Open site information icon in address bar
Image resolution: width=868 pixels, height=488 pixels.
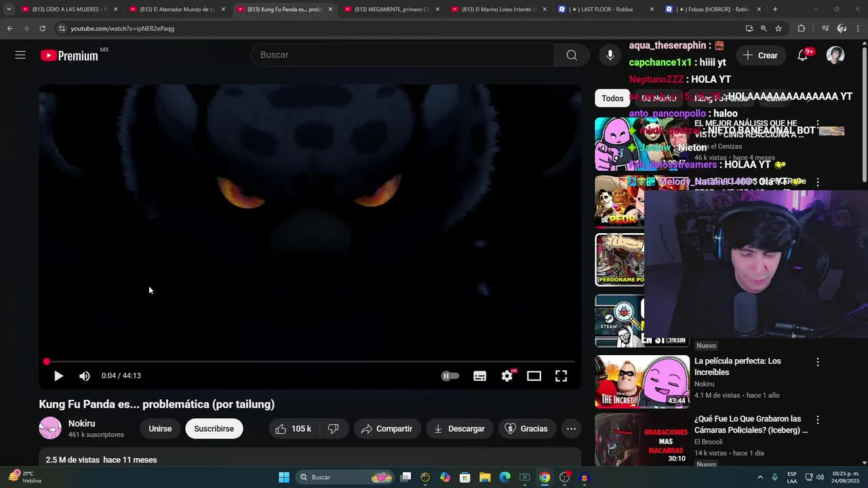coord(62,28)
